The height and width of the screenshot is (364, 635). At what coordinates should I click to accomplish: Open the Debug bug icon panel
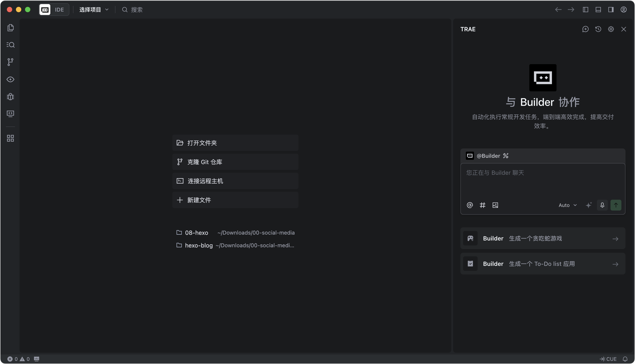(x=10, y=97)
